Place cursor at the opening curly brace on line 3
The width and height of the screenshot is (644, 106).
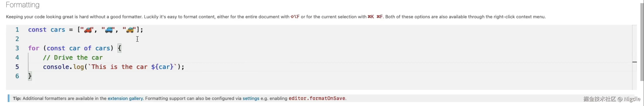(x=119, y=48)
